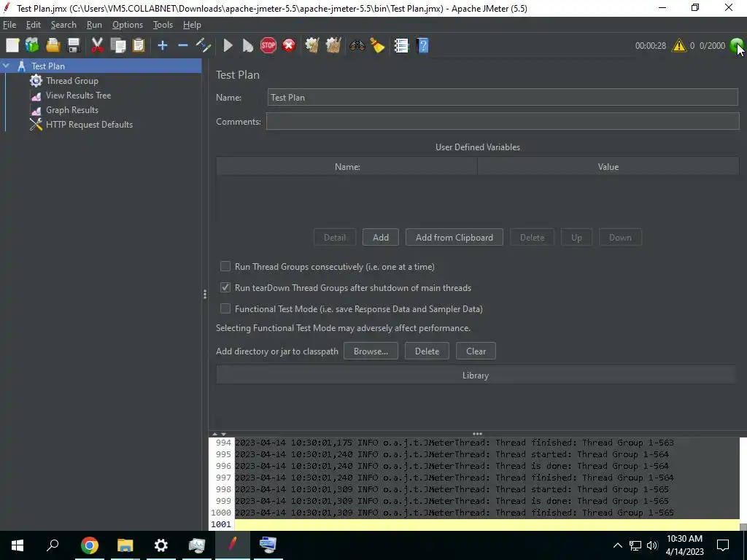Start the test with the Play icon
The height and width of the screenshot is (560, 747).
(x=228, y=46)
